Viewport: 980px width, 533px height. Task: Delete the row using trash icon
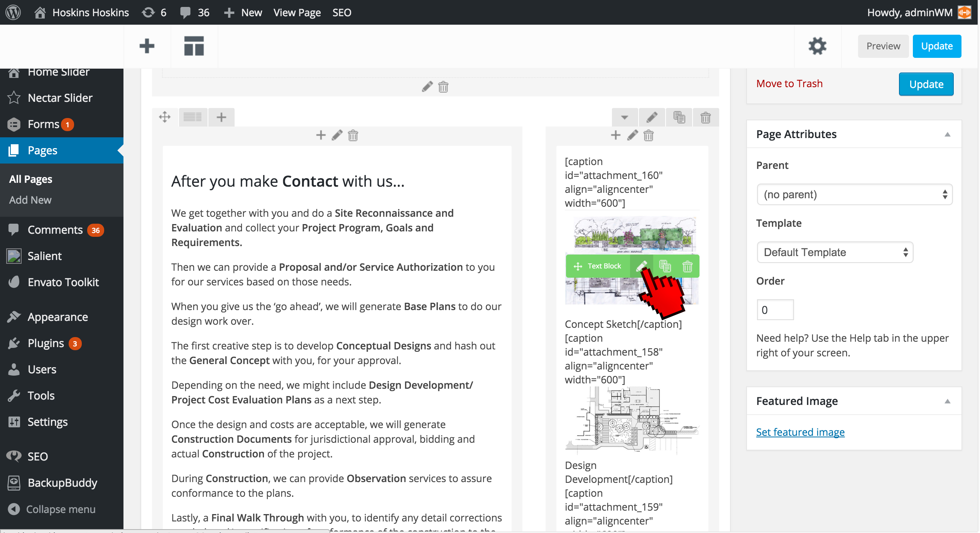point(705,117)
